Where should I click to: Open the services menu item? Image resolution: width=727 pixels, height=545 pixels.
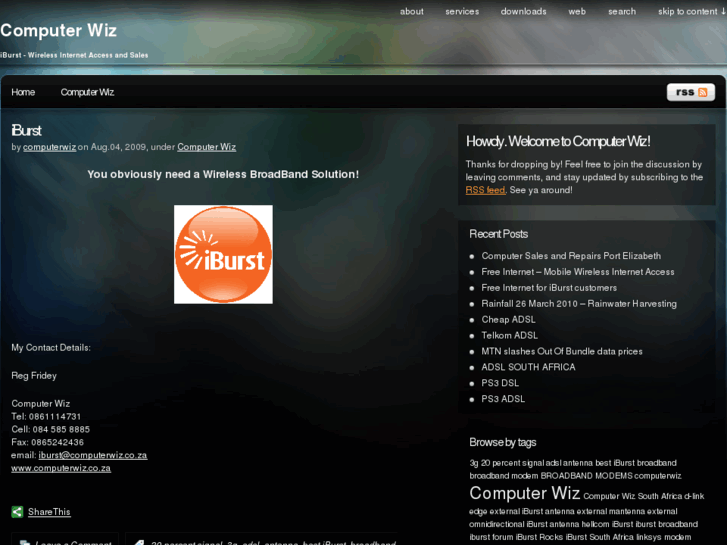pyautogui.click(x=462, y=12)
